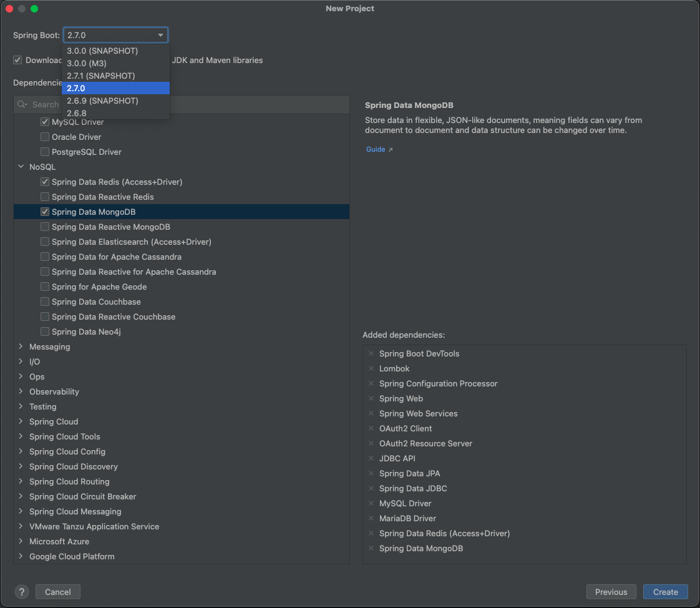
Task: Expand Spring Cloud Tools category
Action: (x=21, y=436)
